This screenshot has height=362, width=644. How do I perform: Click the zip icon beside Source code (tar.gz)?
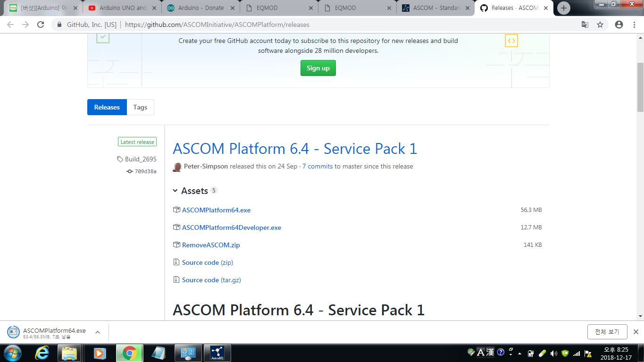pyautogui.click(x=176, y=280)
